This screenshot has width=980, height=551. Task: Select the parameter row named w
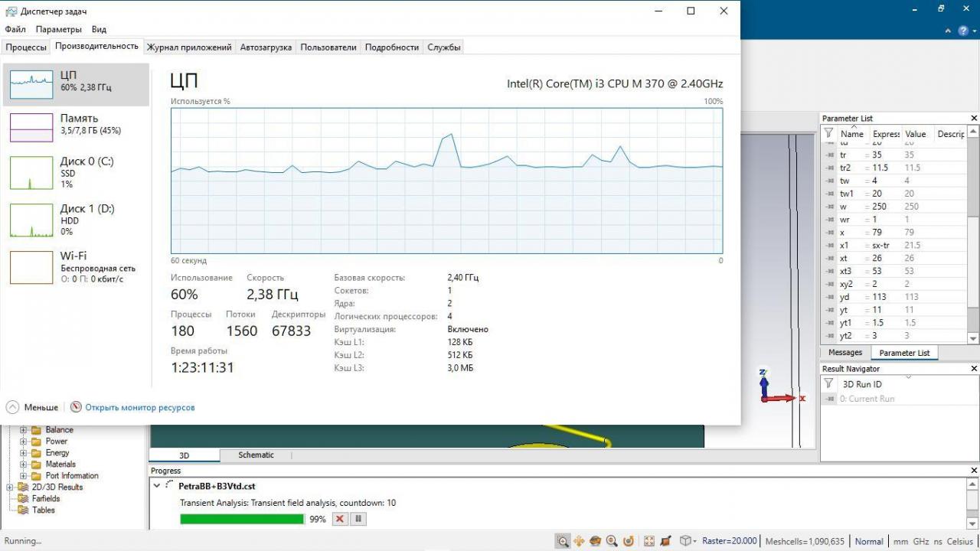click(x=895, y=207)
